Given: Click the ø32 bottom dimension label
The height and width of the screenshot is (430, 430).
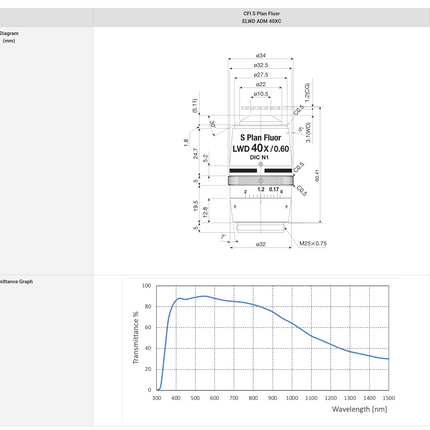Looking at the screenshot, I should 261,244.
